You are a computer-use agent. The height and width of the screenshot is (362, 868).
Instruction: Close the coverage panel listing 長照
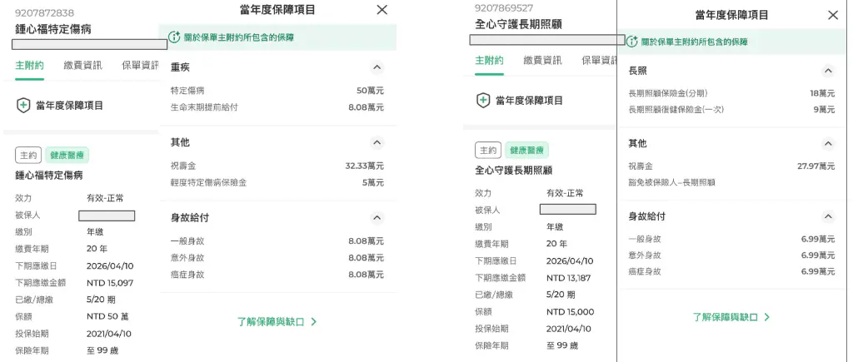(833, 15)
